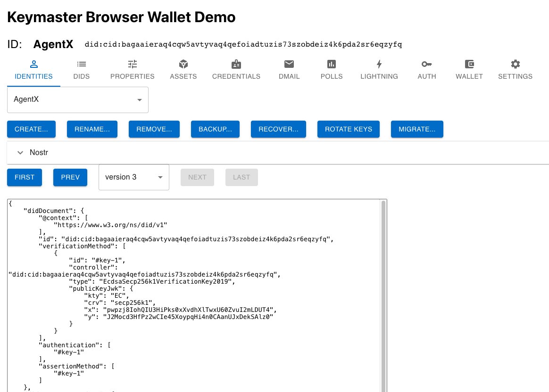This screenshot has width=549, height=392.
Task: Click the Wallet icon
Action: click(x=469, y=65)
